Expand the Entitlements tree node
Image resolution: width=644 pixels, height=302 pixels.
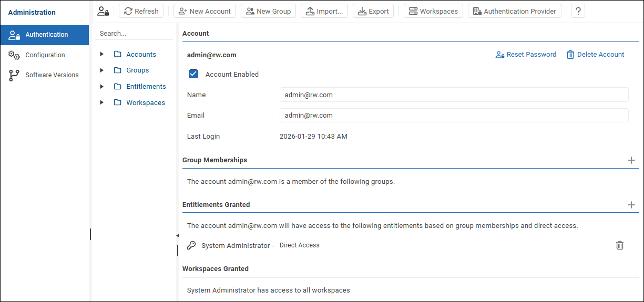(102, 87)
